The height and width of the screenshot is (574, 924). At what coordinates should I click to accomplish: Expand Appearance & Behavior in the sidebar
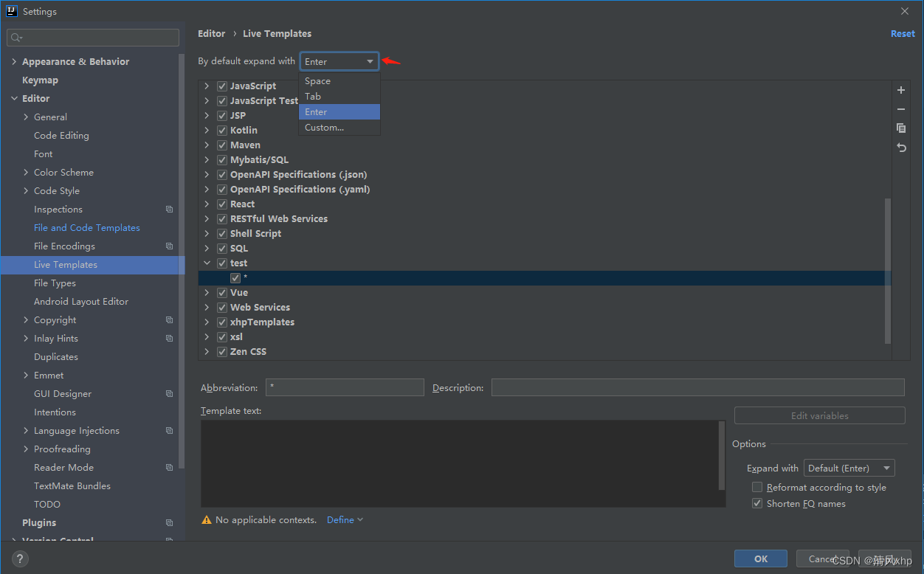click(14, 62)
